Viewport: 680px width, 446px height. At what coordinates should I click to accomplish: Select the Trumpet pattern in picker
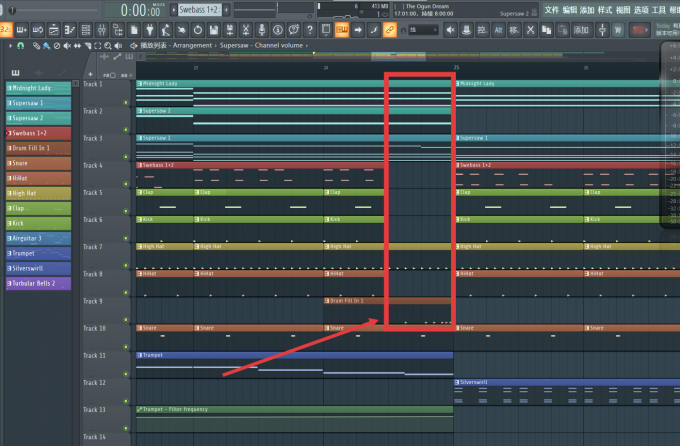[x=39, y=253]
